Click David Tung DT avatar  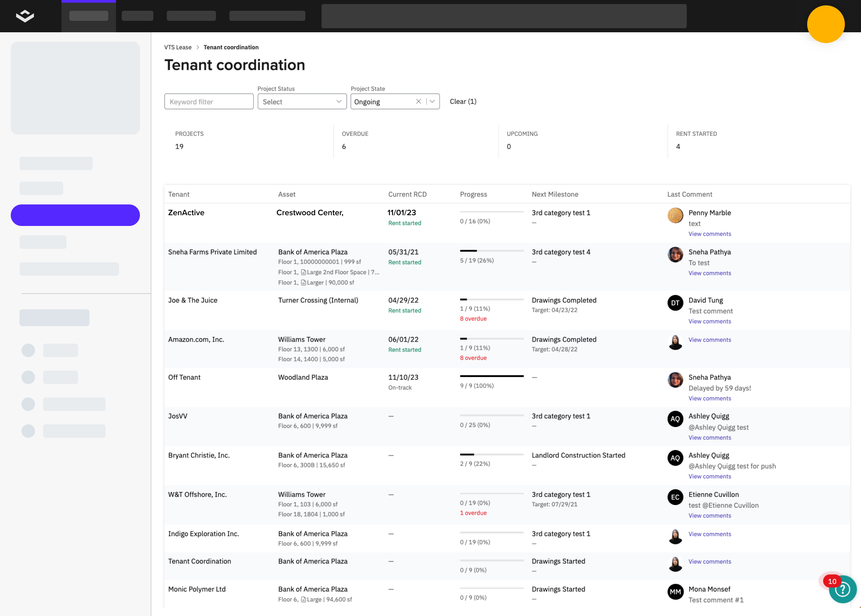click(675, 303)
